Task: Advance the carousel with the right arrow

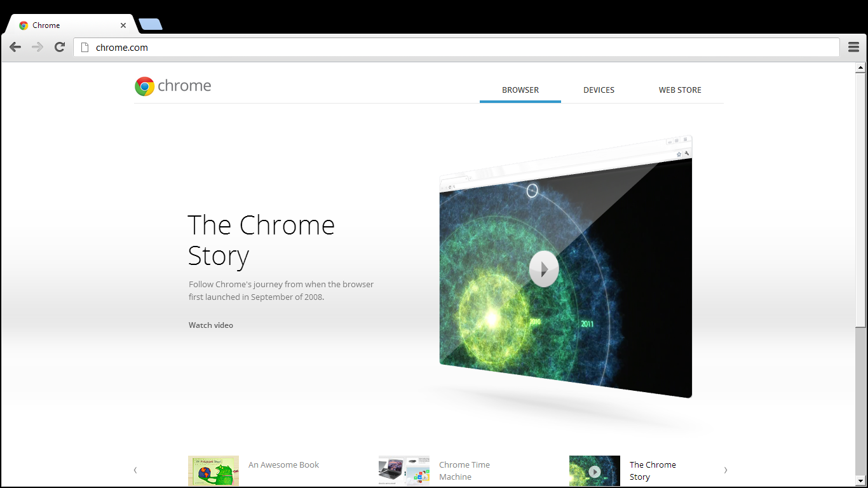Action: (x=725, y=470)
